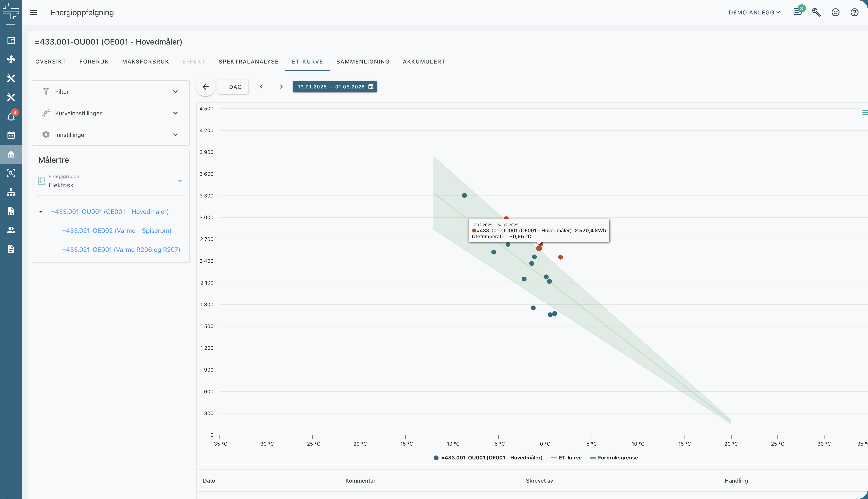Click the wrench tools icon in header
The width and height of the screenshot is (868, 499).
816,12
